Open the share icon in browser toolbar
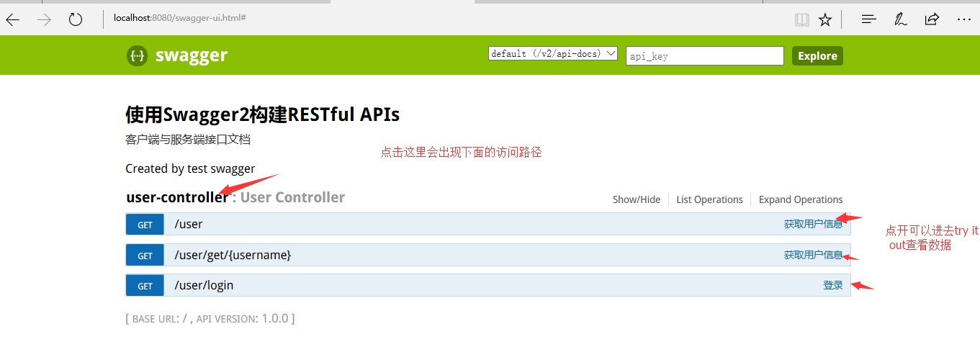 pos(932,19)
